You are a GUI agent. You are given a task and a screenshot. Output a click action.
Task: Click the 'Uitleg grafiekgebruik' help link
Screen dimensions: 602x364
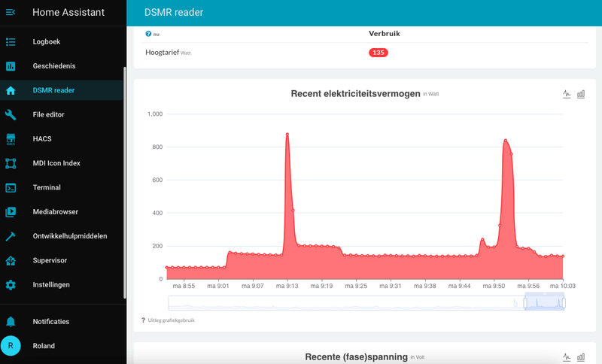(x=172, y=320)
